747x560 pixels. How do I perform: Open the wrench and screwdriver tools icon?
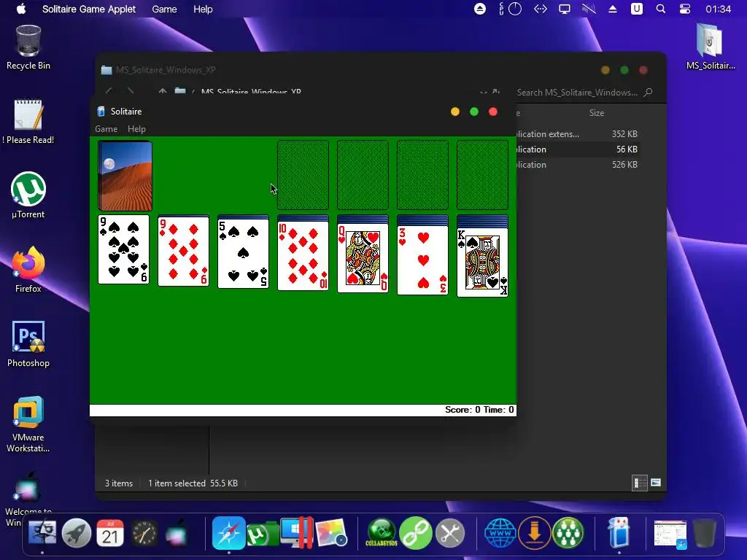(x=449, y=533)
